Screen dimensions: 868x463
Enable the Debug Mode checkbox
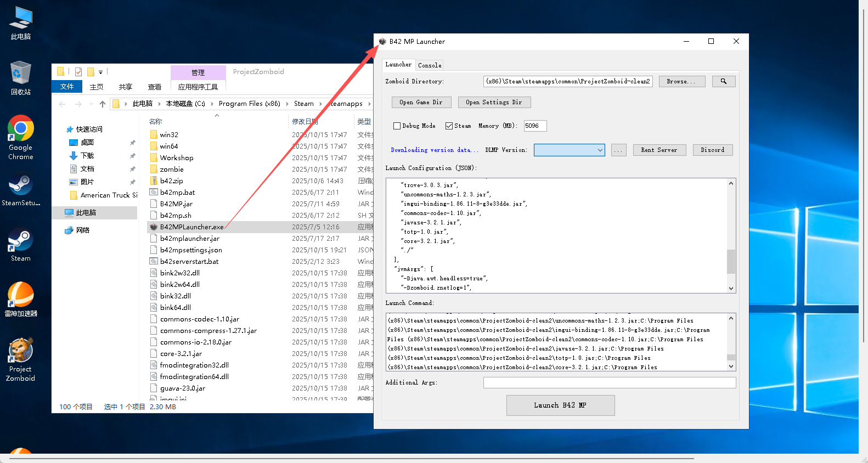(397, 126)
